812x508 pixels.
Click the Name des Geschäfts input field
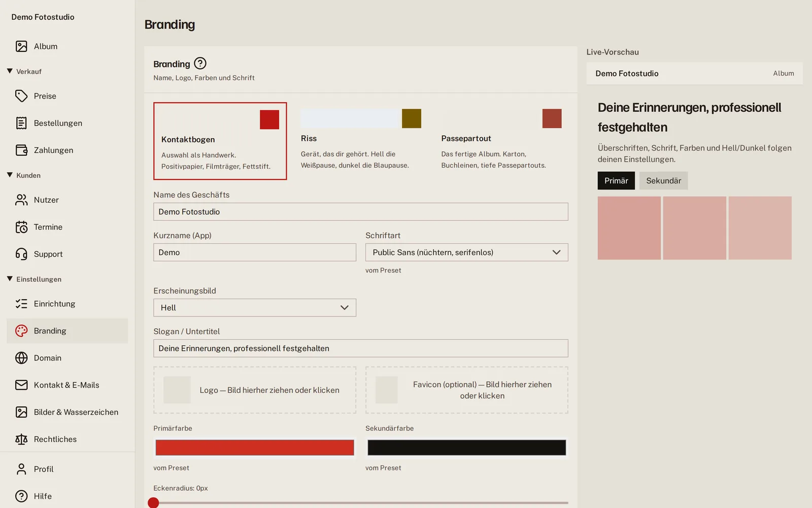click(361, 212)
